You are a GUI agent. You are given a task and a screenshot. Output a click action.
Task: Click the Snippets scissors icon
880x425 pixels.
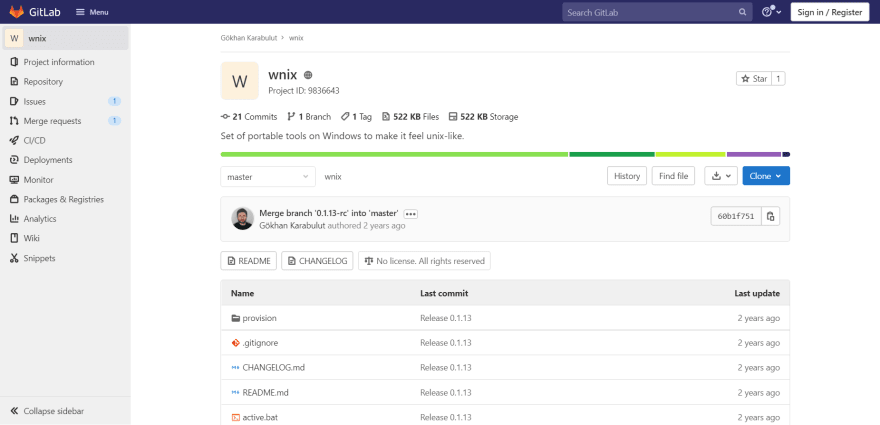[x=14, y=258]
